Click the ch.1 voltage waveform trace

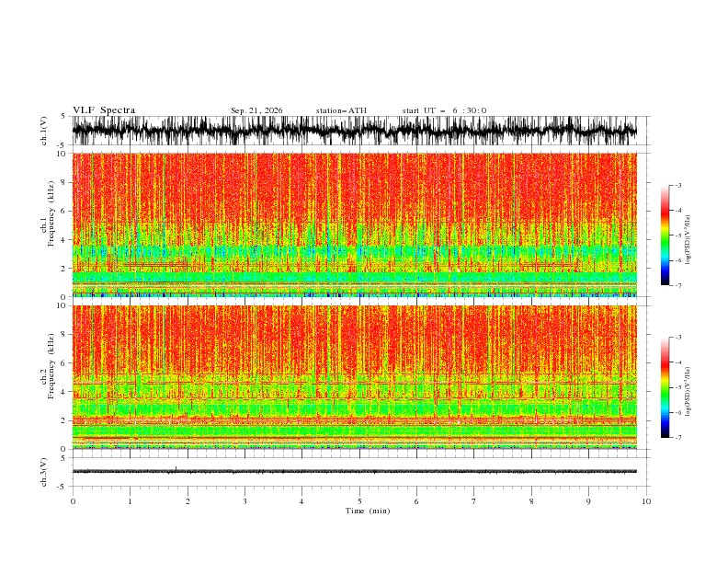tap(354, 131)
